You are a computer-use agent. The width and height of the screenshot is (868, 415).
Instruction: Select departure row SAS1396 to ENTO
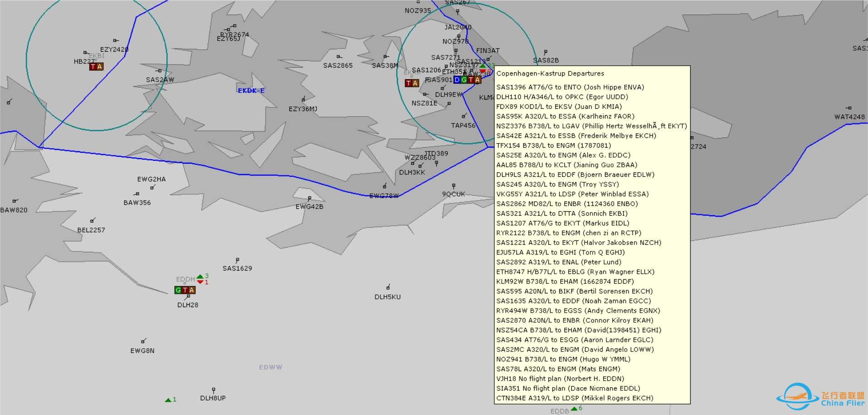tap(570, 87)
